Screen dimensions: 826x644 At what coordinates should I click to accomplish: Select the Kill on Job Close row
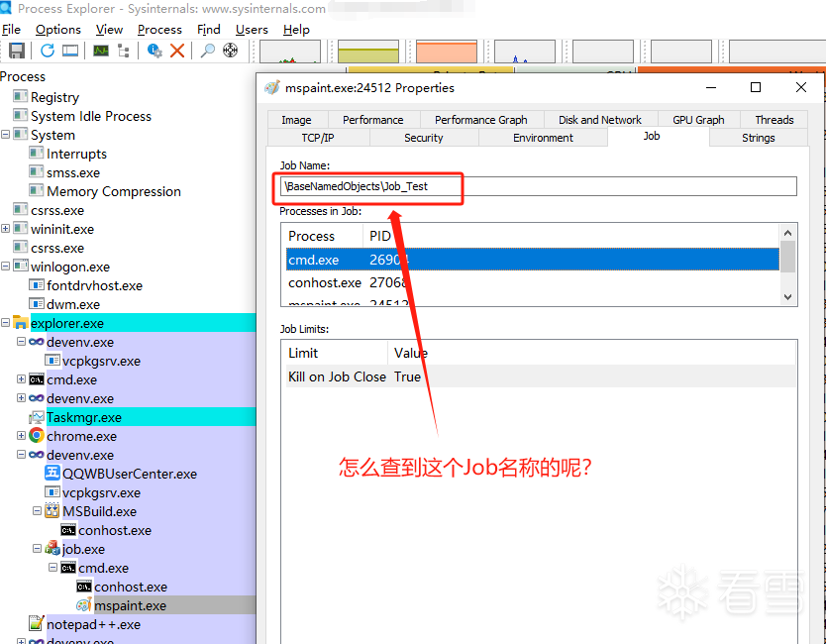tap(541, 376)
